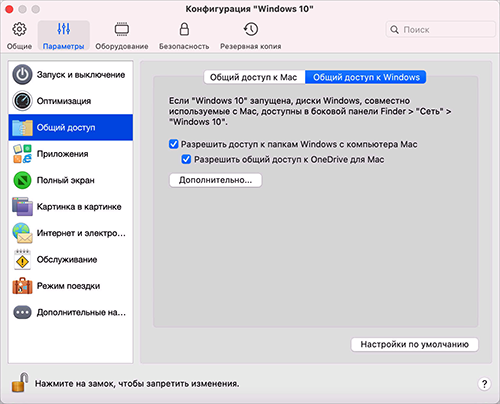Select Оптимизация label in sidebar
Screen dimensions: 500x404
click(x=64, y=101)
